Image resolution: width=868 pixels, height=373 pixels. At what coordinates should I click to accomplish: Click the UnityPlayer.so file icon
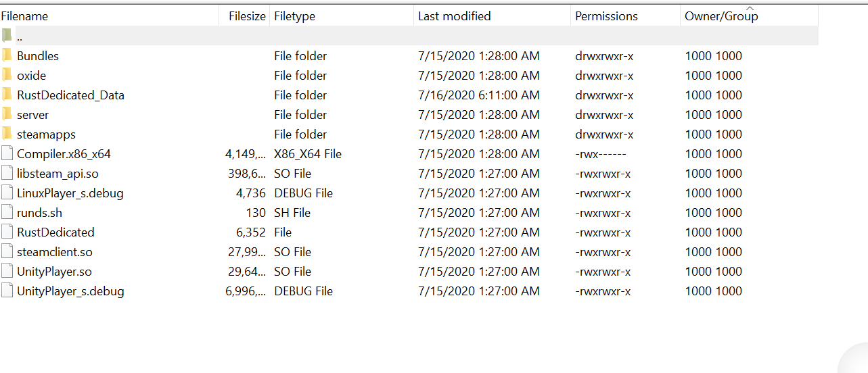(x=7, y=271)
